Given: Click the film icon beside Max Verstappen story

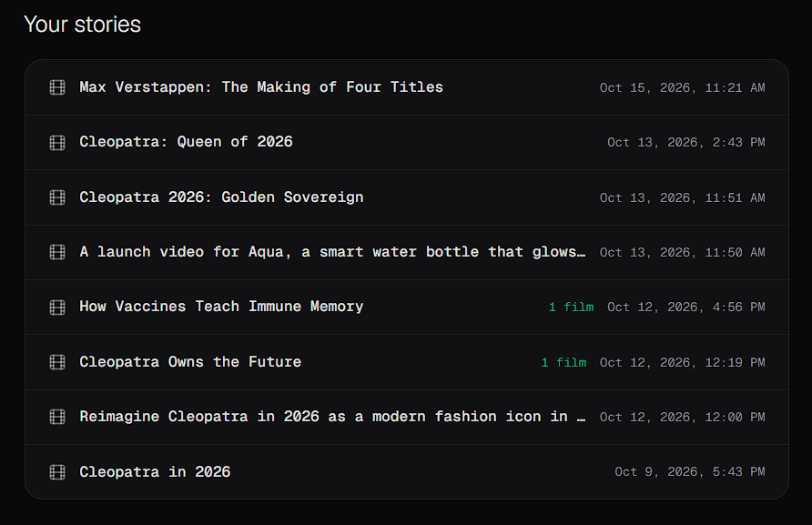Looking at the screenshot, I should click(57, 87).
